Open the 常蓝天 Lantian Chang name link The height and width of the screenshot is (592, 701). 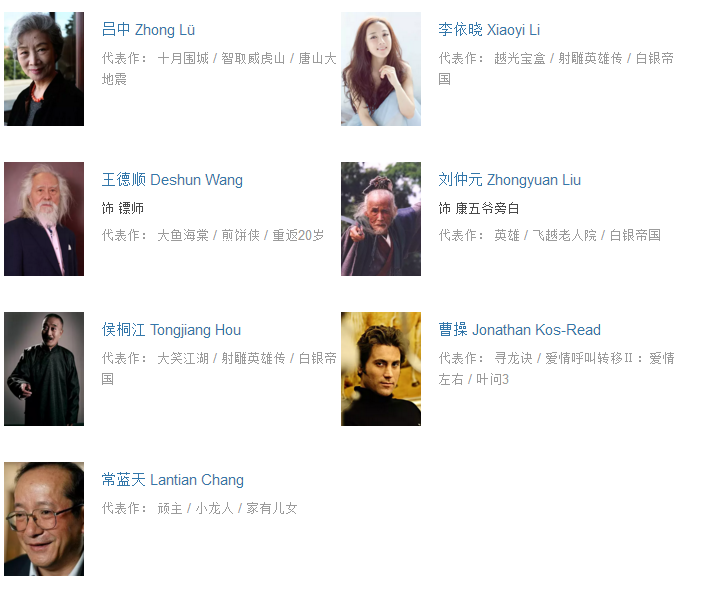point(173,480)
